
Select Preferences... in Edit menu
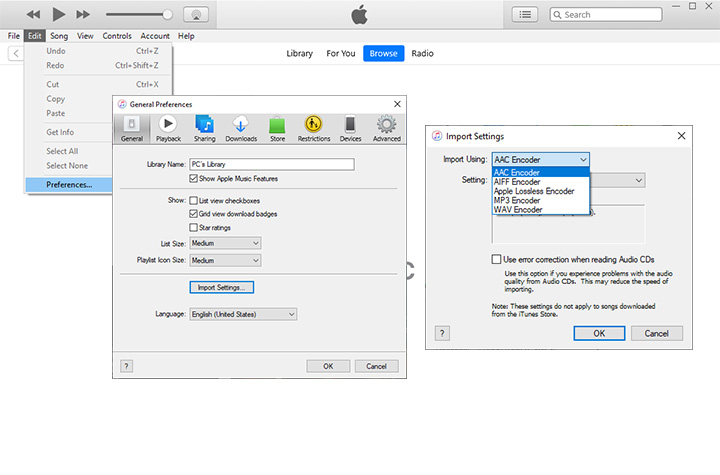click(x=69, y=185)
